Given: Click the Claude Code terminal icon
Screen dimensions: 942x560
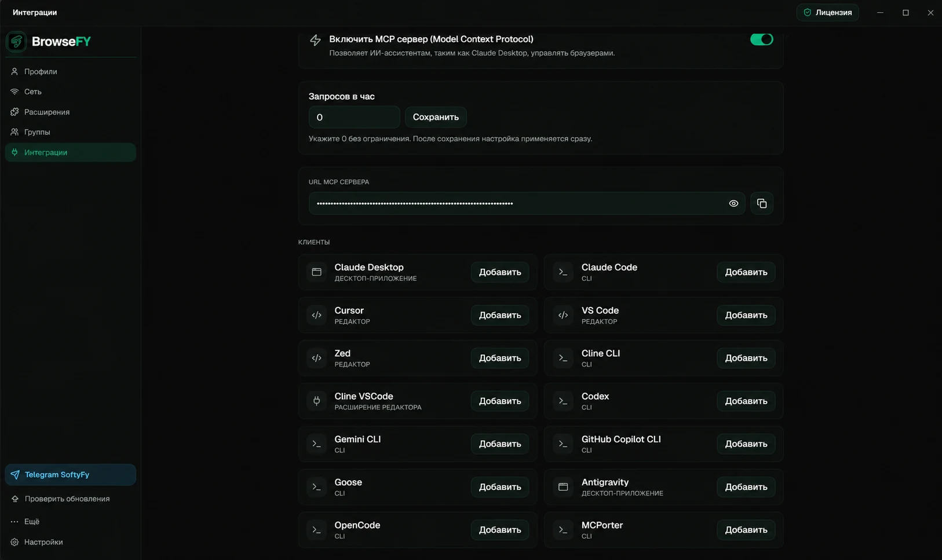Looking at the screenshot, I should (563, 272).
